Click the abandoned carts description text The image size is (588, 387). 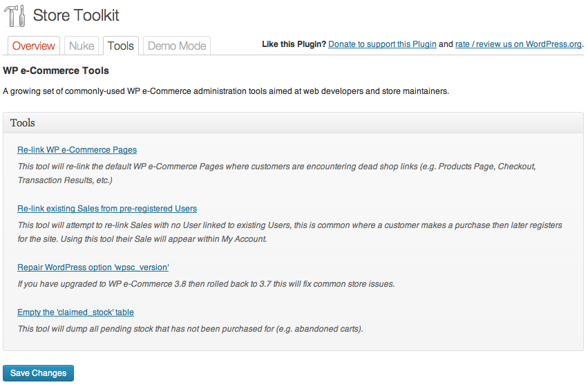pyautogui.click(x=190, y=329)
